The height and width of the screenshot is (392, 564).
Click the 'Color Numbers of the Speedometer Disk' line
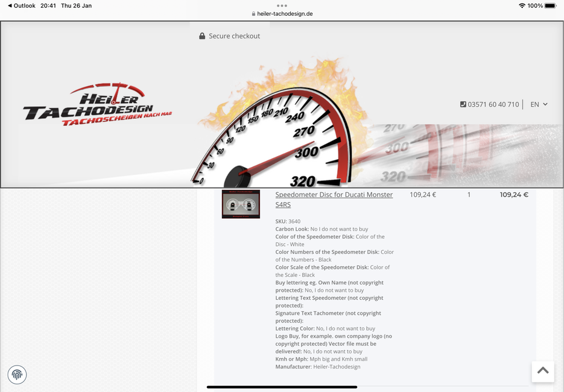335,256
